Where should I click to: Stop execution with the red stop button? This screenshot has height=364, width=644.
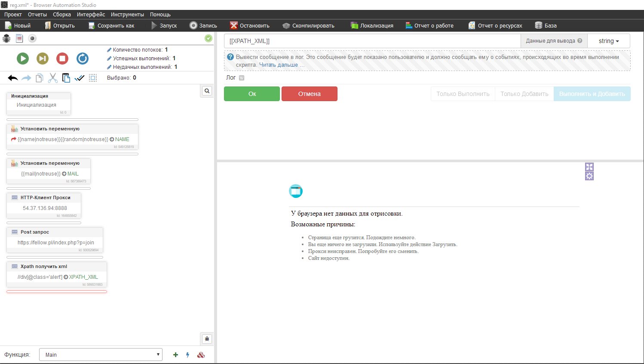point(62,58)
